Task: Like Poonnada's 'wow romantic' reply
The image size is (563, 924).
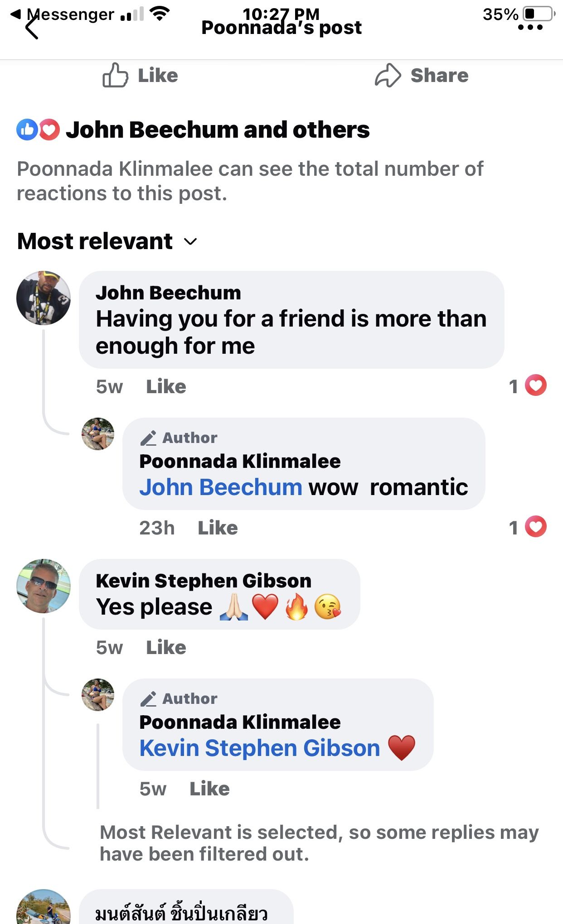Action: pyautogui.click(x=218, y=528)
